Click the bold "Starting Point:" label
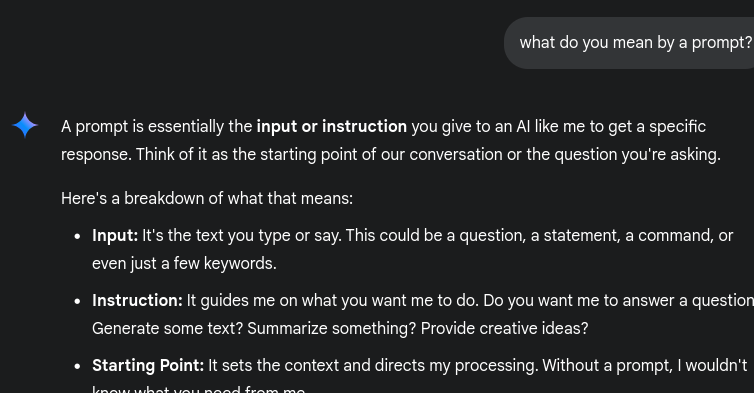 coord(148,366)
